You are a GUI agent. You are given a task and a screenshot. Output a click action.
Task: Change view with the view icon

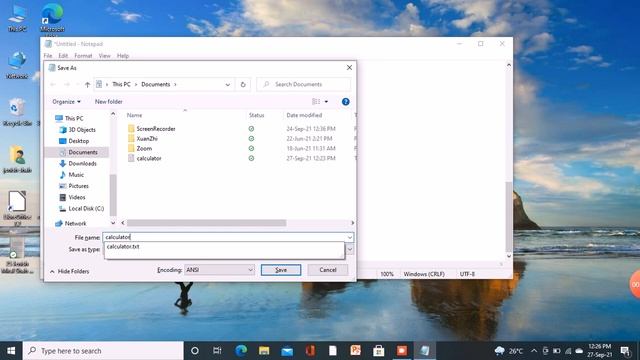pos(316,102)
